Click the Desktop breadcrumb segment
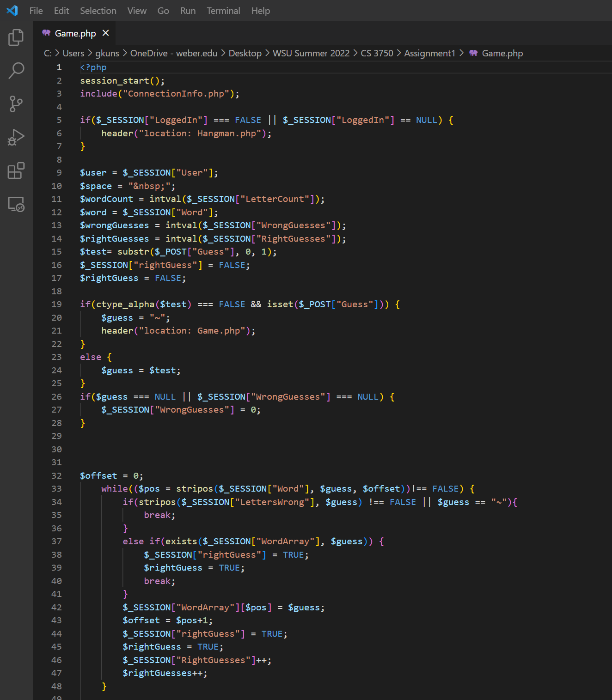 click(x=245, y=53)
